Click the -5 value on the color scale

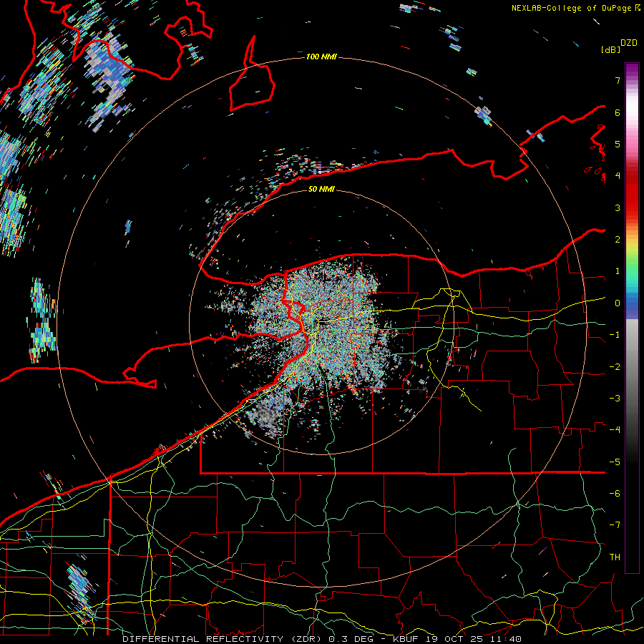(615, 462)
